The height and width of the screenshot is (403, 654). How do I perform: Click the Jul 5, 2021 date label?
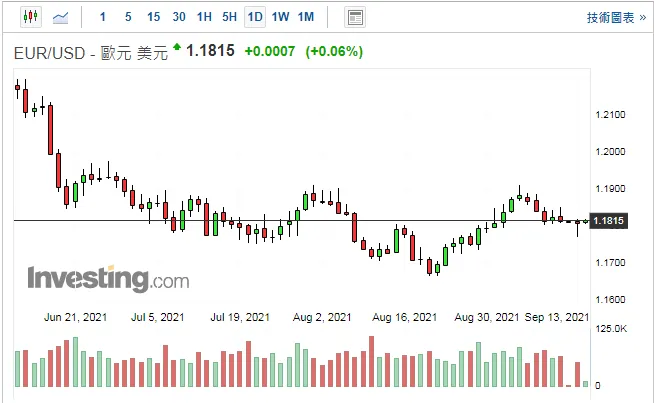158,317
